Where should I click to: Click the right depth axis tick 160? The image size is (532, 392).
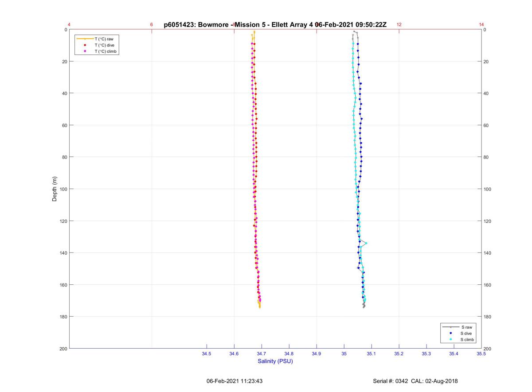[x=488, y=285]
